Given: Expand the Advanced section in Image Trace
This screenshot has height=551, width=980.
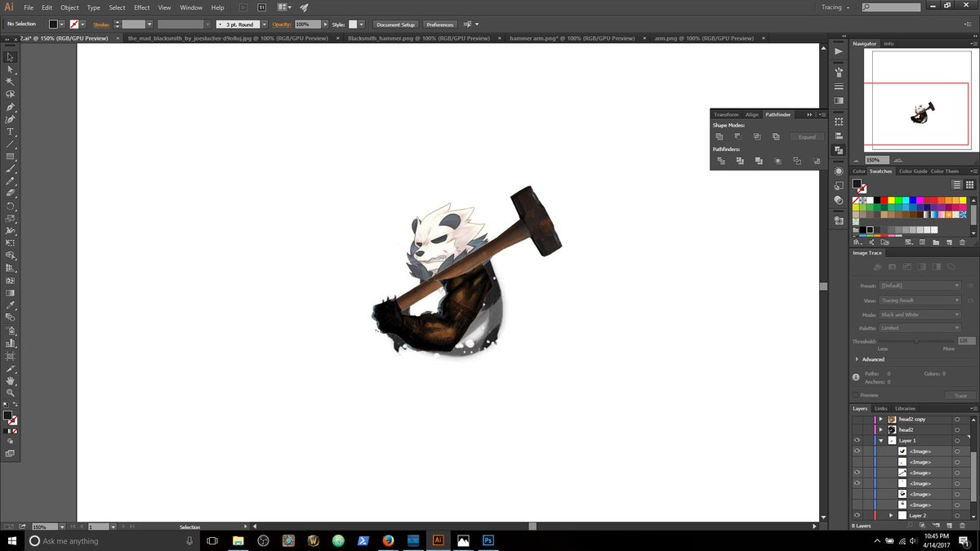Looking at the screenshot, I should pyautogui.click(x=857, y=359).
